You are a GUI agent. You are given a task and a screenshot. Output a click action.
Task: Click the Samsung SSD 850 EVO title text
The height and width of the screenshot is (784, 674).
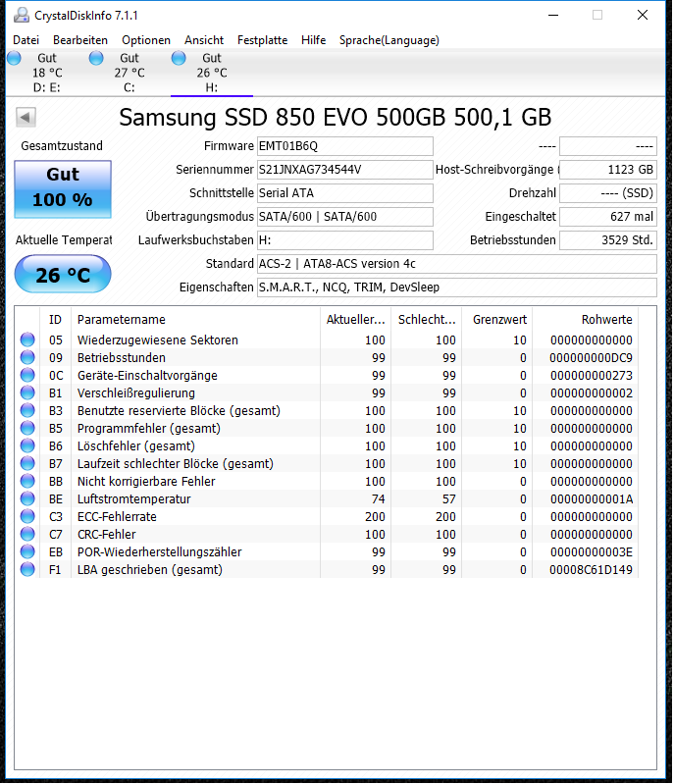coord(335,118)
